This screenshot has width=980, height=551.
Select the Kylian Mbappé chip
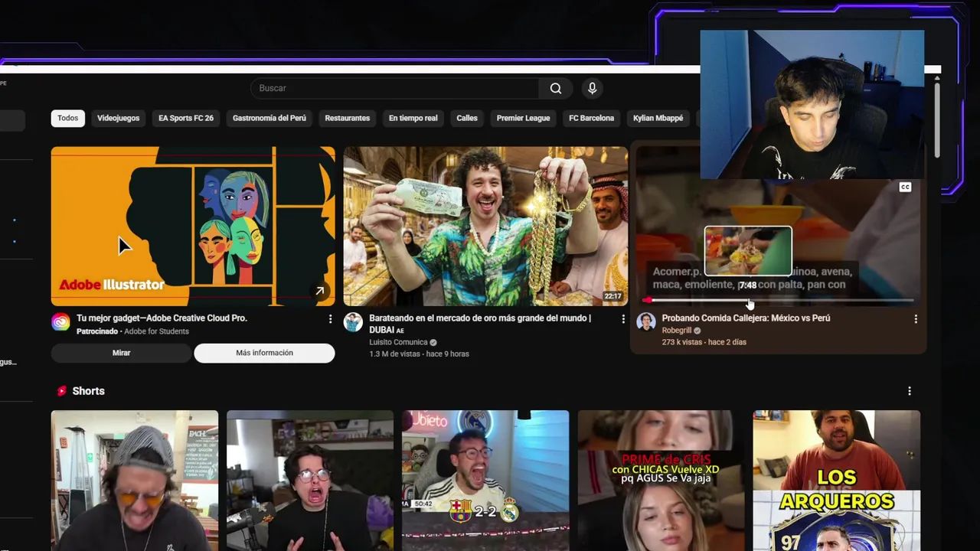pyautogui.click(x=658, y=118)
